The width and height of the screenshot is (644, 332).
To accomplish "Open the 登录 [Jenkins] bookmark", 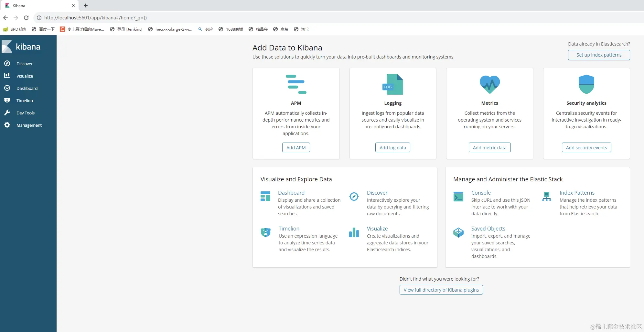I will [x=126, y=29].
